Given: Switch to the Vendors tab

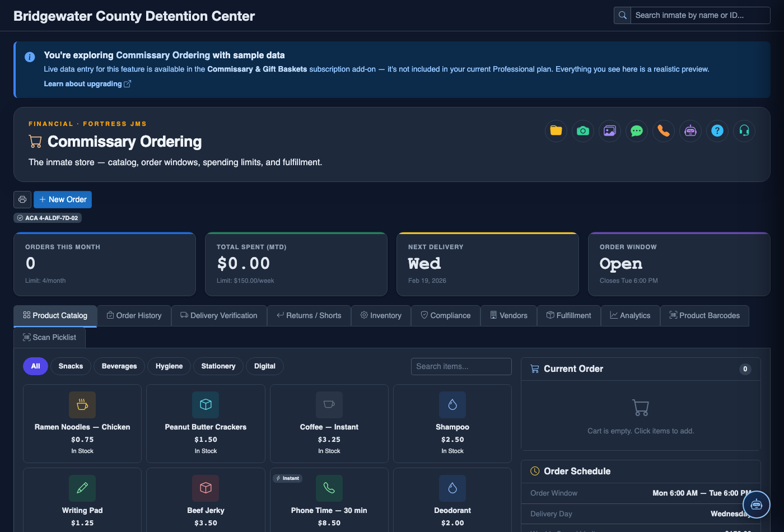Looking at the screenshot, I should 508,316.
